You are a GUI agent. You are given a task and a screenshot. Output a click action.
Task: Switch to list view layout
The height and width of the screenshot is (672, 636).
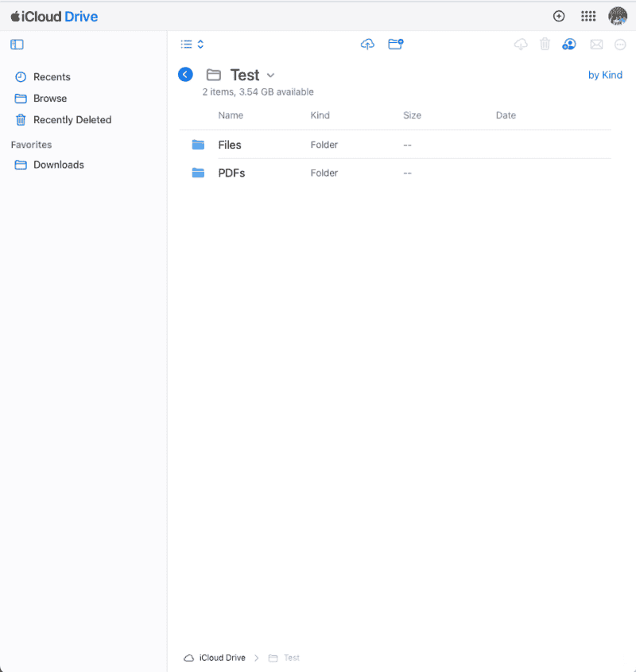[188, 44]
